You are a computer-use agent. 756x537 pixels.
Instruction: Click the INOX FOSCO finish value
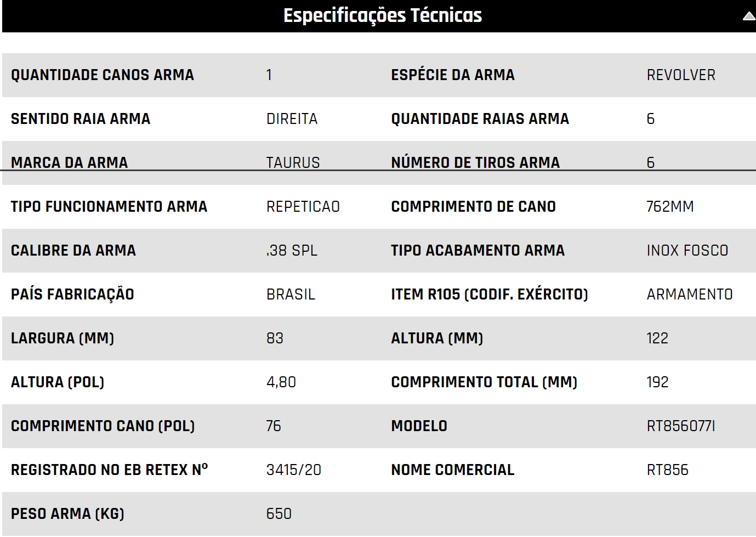pyautogui.click(x=687, y=251)
